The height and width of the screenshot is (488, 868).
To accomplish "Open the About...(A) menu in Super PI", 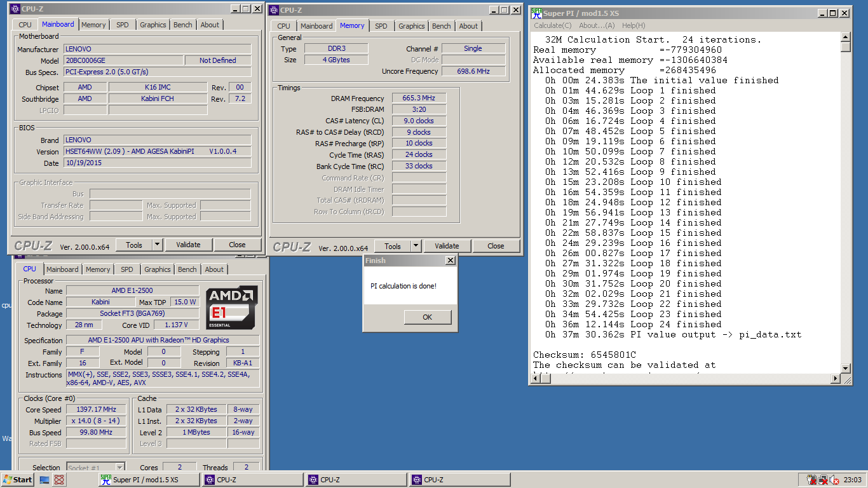I will (x=597, y=25).
